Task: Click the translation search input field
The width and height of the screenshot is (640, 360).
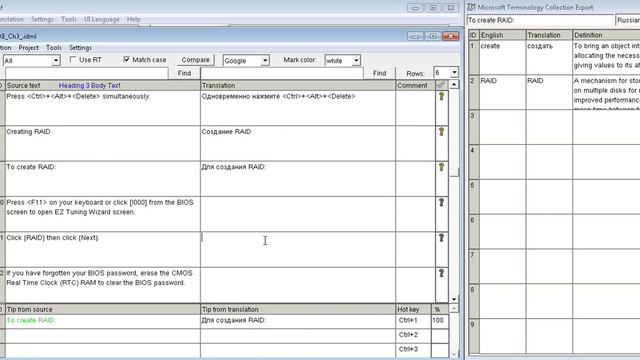Action: (x=282, y=73)
